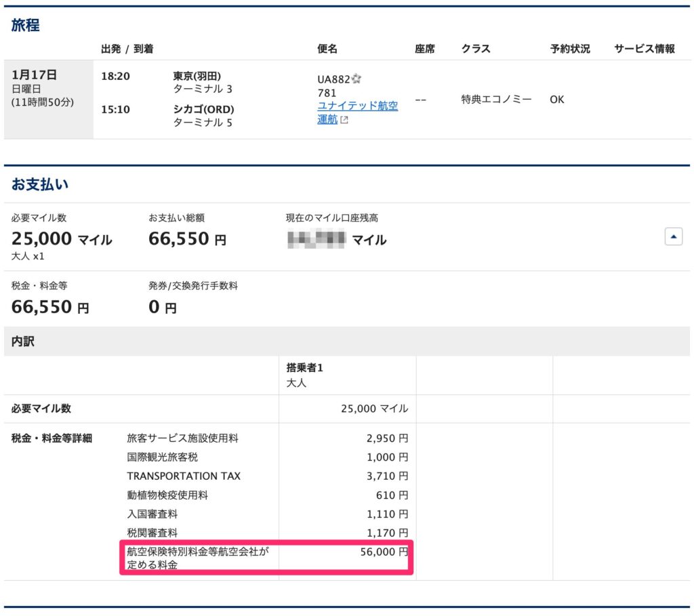
Task: Click the 税金・料金等詳細 heading
Action: pyautogui.click(x=52, y=438)
